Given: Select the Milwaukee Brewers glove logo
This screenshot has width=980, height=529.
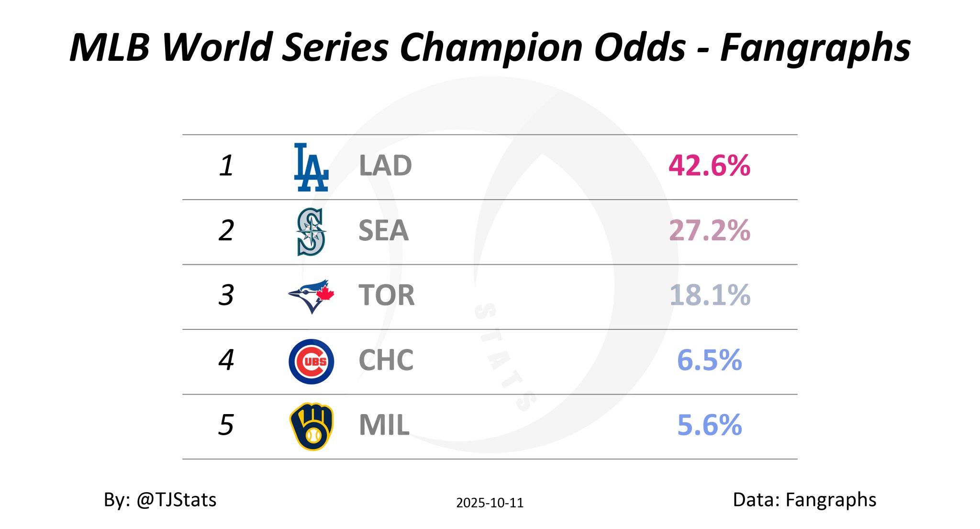Looking at the screenshot, I should (311, 426).
